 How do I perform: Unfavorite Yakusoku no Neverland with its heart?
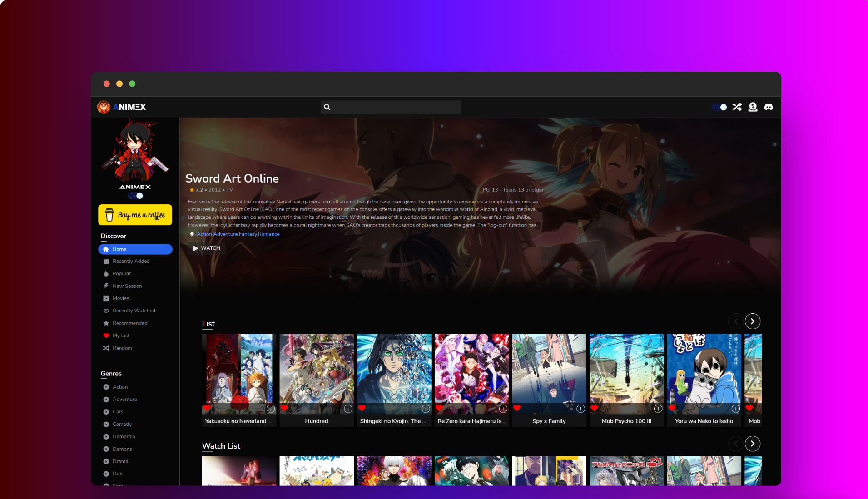(x=207, y=408)
